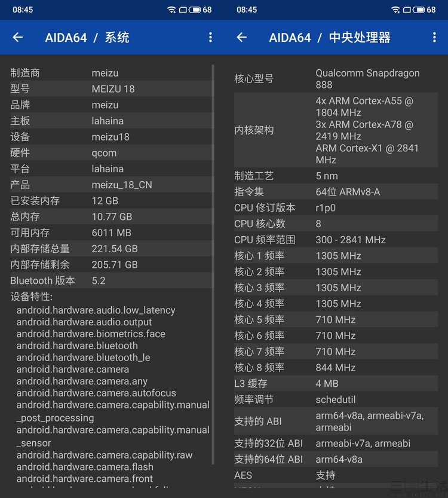The height and width of the screenshot is (498, 448).
Task: Select the 频率调节 schedutil row
Action: [336, 399]
